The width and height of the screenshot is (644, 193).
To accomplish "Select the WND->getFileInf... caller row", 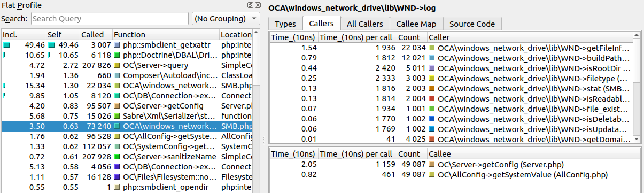I will point(451,48).
